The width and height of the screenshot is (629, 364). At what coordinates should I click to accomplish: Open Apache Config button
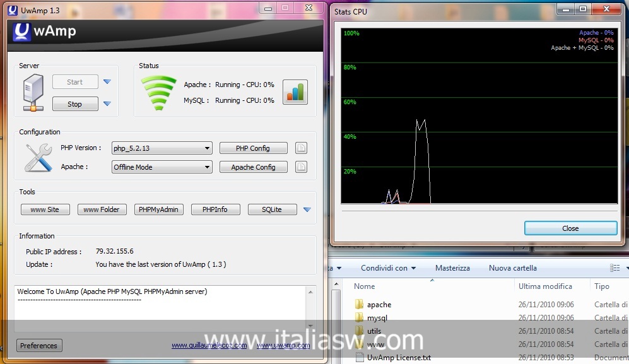pyautogui.click(x=253, y=167)
